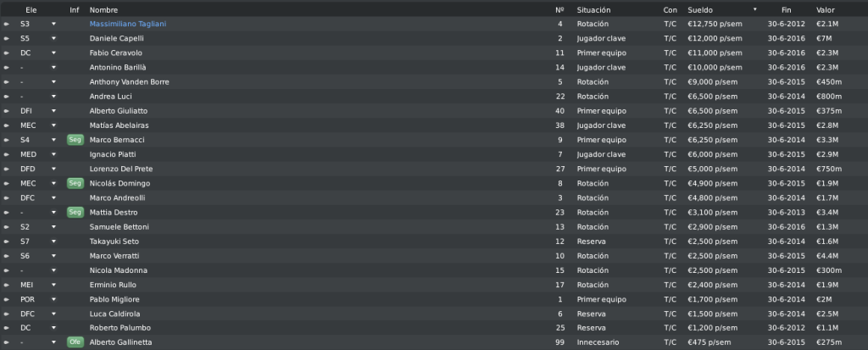
Task: Click the row arrow icon for Pablo Migliore
Action: [6, 299]
